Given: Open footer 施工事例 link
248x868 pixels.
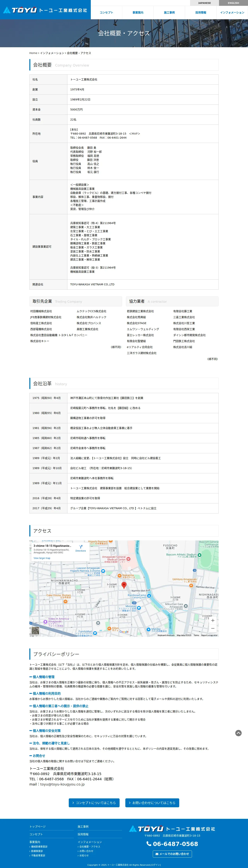Looking at the screenshot, I should pos(83,826).
